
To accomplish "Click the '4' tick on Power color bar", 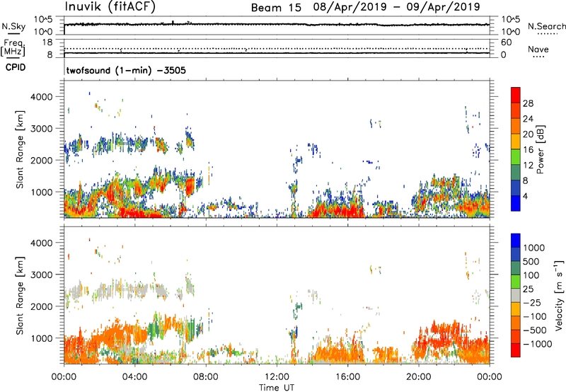I will pyautogui.click(x=525, y=196).
